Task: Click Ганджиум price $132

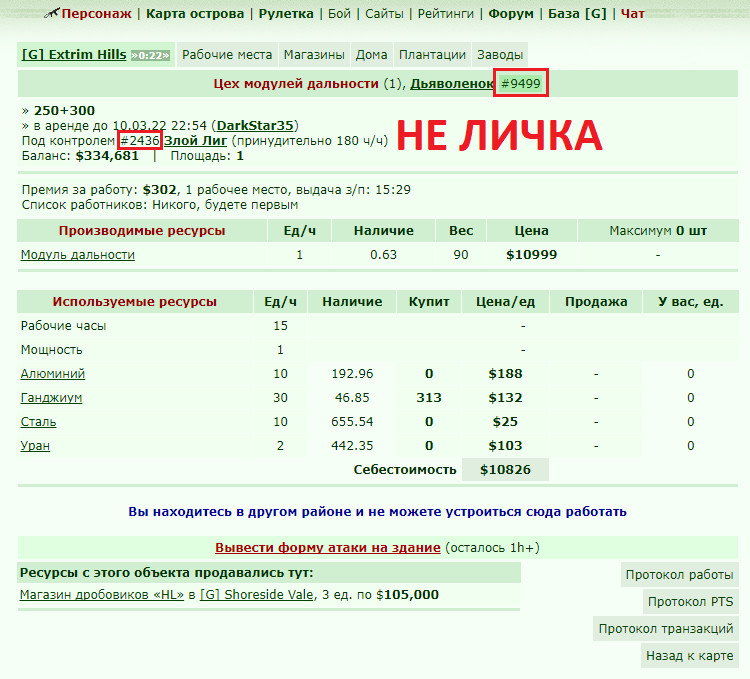Action: coord(505,398)
